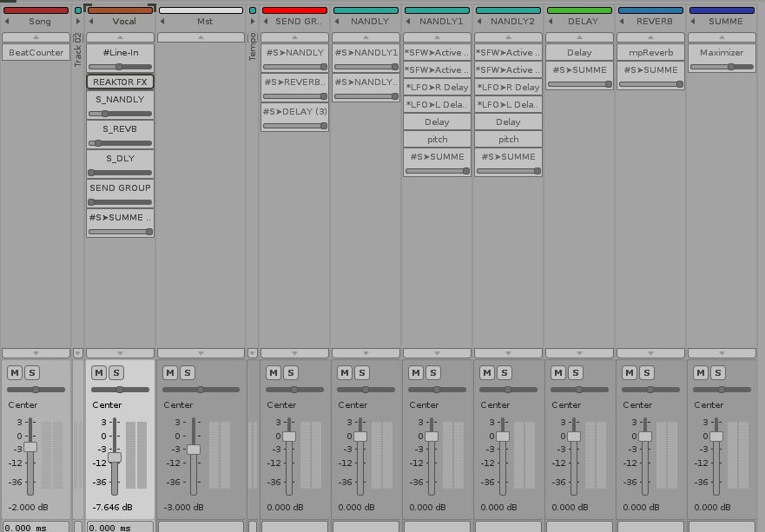Select the pitch device on NANDLY1
The image size is (765, 532).
coord(437,140)
